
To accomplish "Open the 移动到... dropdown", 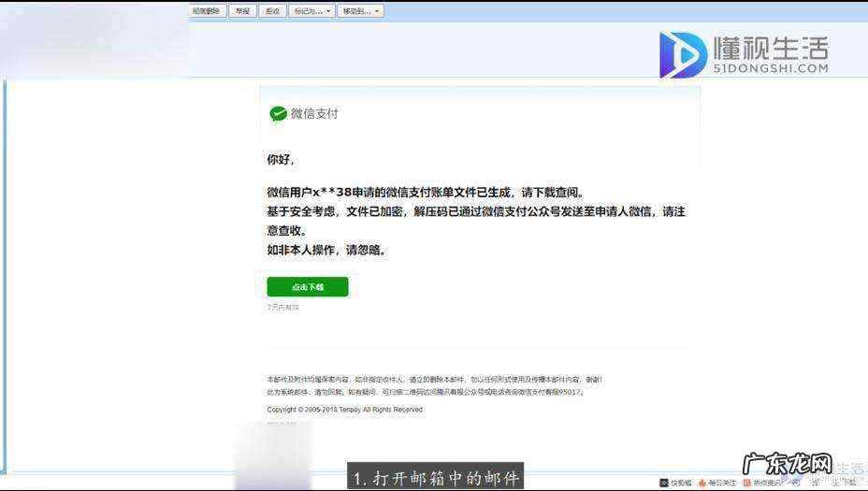I will pos(360,11).
